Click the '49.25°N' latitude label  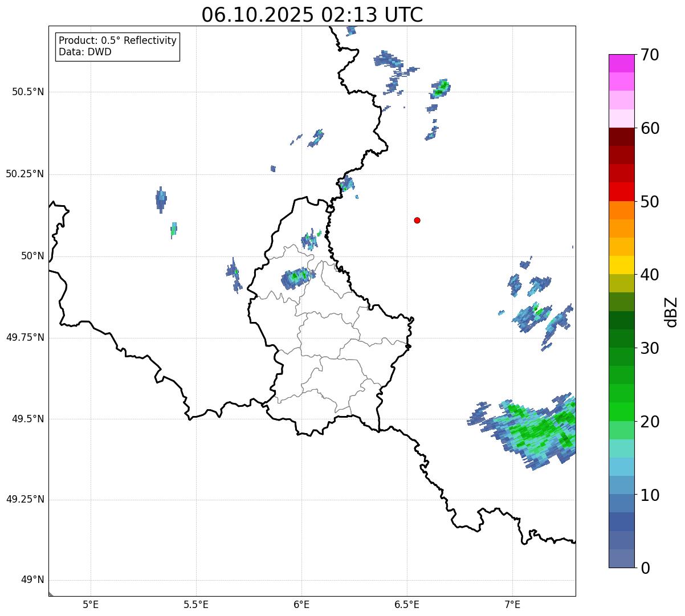(x=25, y=500)
